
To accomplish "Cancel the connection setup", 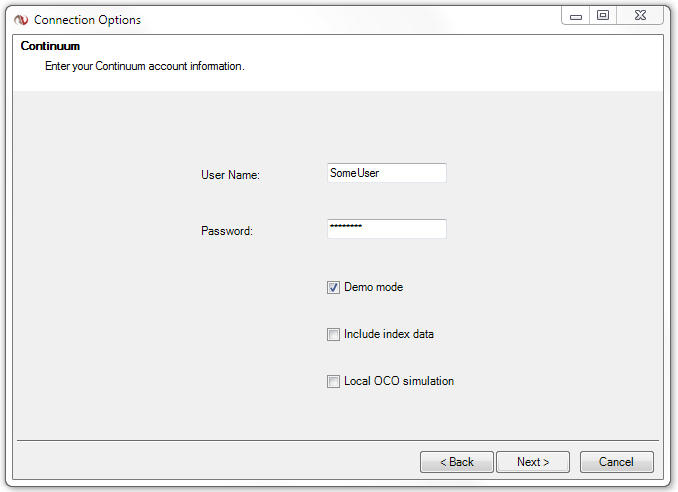I will point(616,462).
